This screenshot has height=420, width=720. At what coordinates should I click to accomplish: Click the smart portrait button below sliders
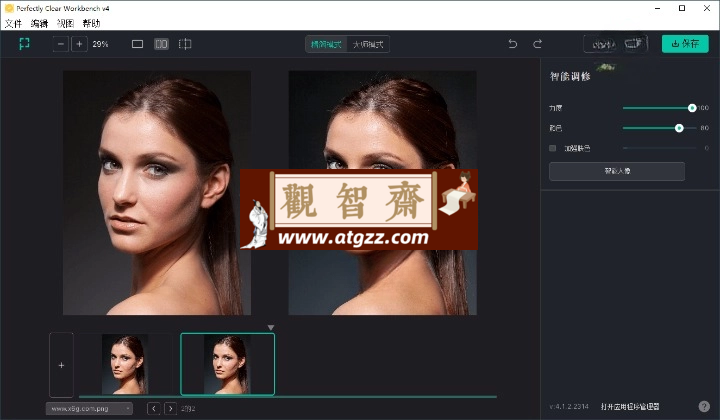pyautogui.click(x=617, y=171)
